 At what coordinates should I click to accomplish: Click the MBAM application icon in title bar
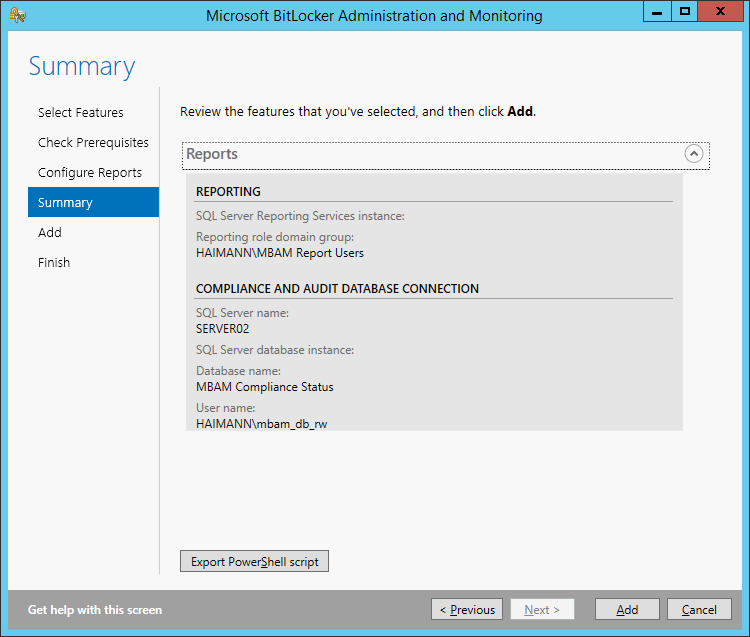tap(18, 15)
